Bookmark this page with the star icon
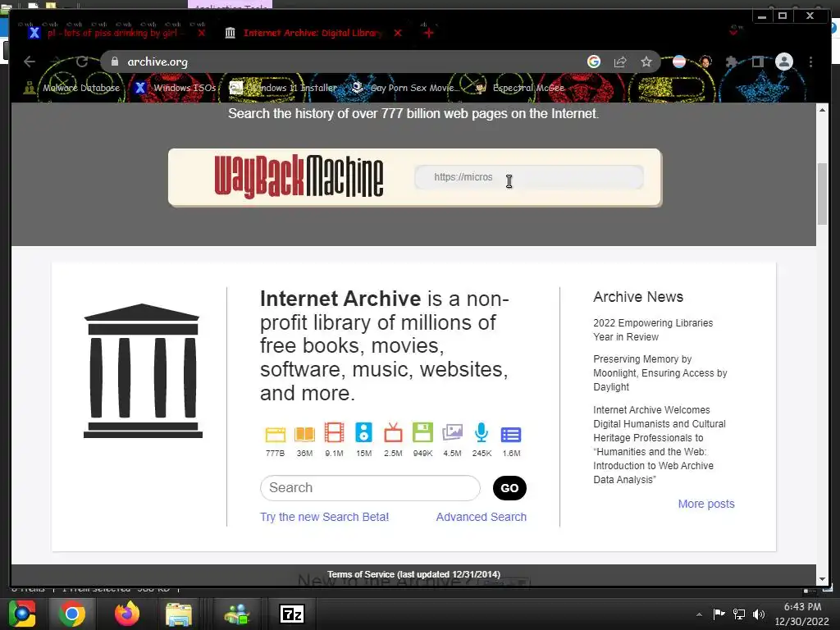 click(x=646, y=62)
